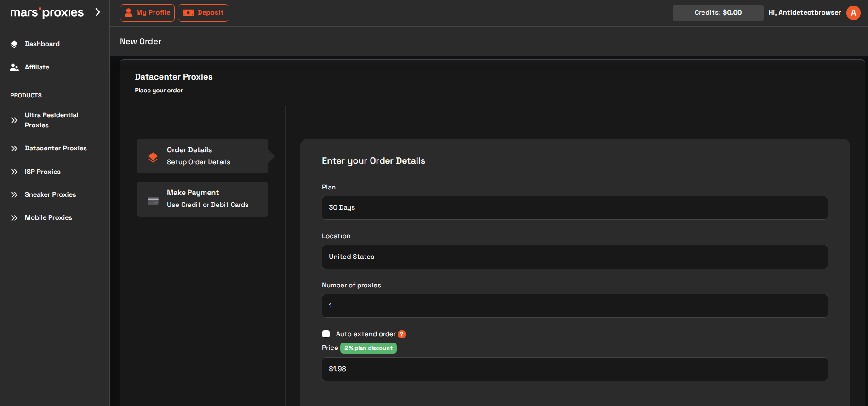Click the Dashboard layers icon
Viewport: 868px width, 406px height.
pos(14,44)
